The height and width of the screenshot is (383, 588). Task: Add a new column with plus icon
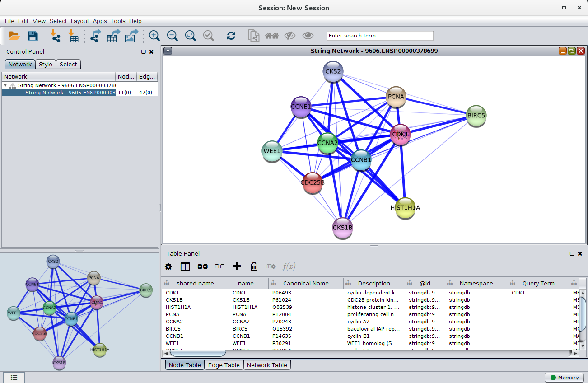237,266
